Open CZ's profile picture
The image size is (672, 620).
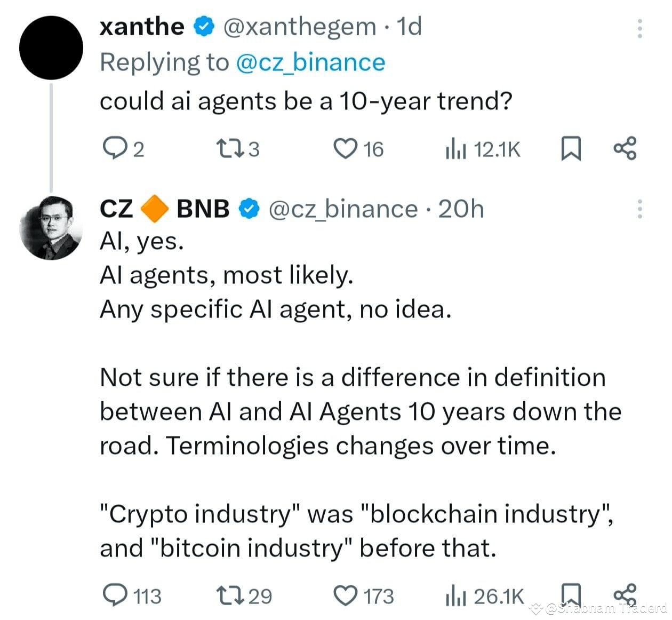[51, 228]
